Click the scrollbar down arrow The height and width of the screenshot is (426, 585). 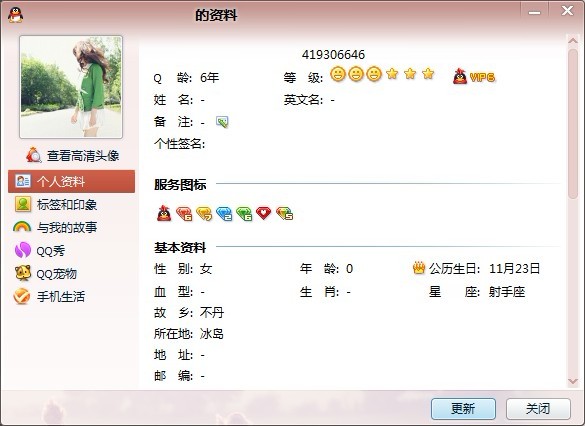[x=573, y=381]
